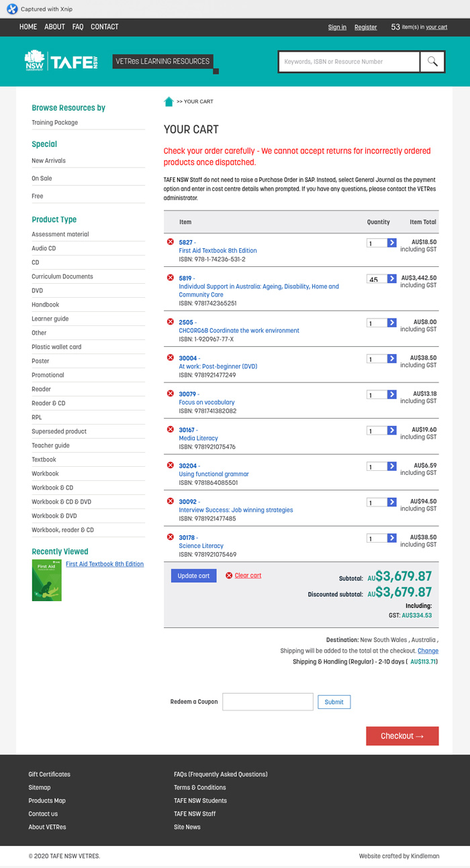
Task: Click quantity arrow for Science Literacy
Action: pyautogui.click(x=392, y=538)
